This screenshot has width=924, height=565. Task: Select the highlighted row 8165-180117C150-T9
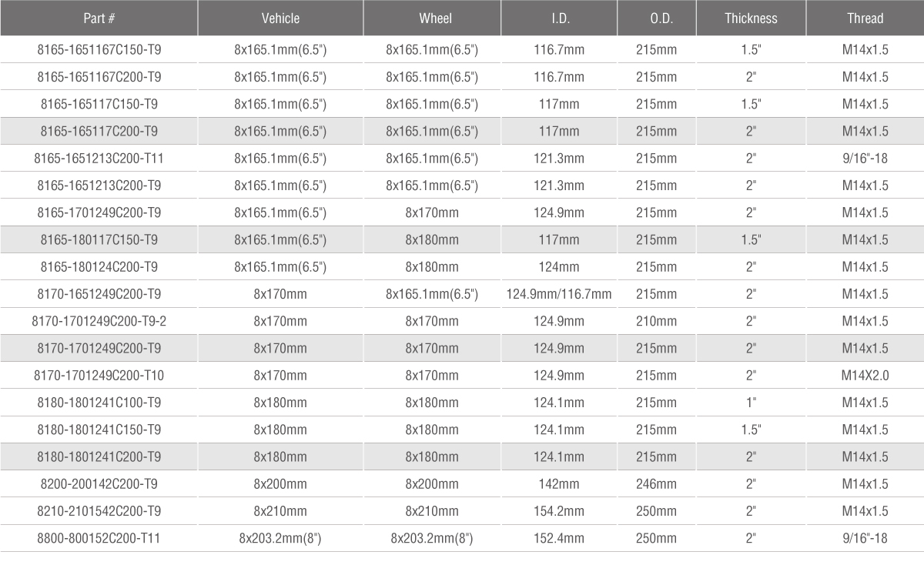click(x=99, y=240)
